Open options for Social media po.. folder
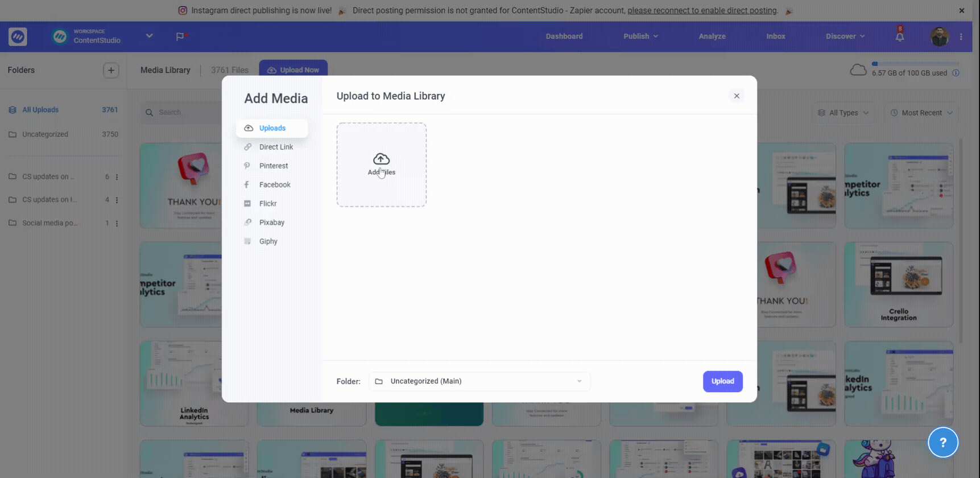 [x=117, y=224]
